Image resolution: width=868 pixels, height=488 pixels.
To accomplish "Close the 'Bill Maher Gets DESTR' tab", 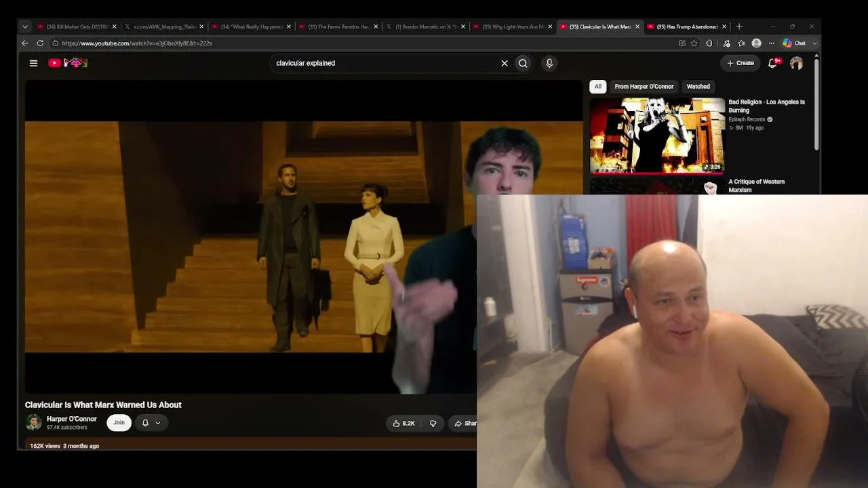I will [114, 26].
